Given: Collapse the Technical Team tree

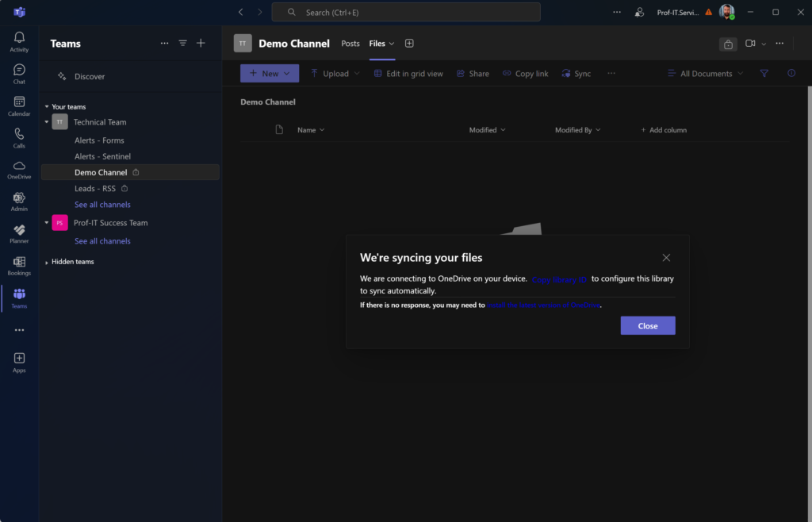Looking at the screenshot, I should coord(47,122).
